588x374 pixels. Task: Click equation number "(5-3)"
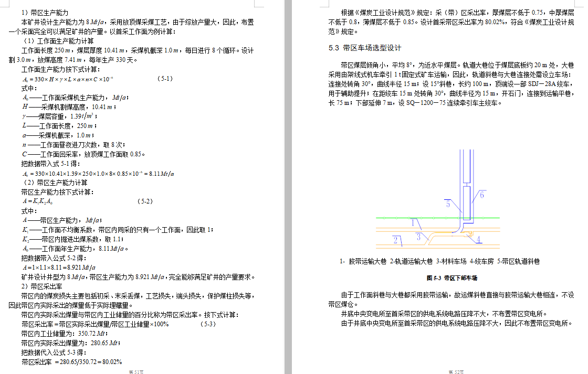(x=208, y=324)
